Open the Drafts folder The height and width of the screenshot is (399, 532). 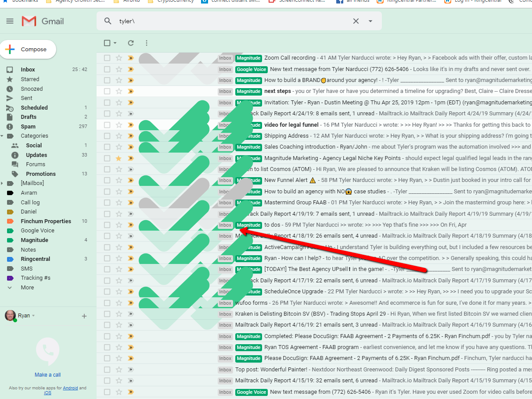click(x=29, y=117)
